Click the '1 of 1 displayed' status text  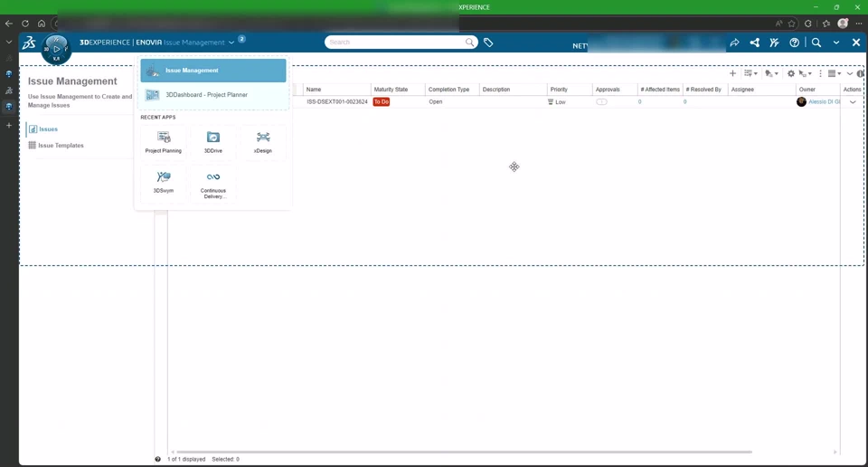point(186,459)
